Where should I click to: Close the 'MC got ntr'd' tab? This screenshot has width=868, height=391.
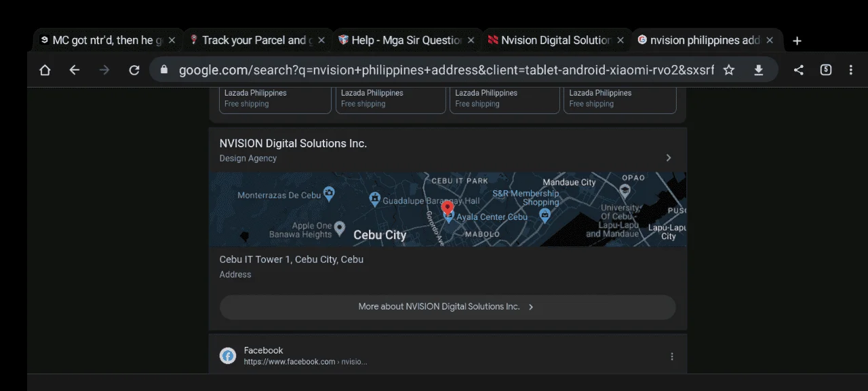(172, 41)
